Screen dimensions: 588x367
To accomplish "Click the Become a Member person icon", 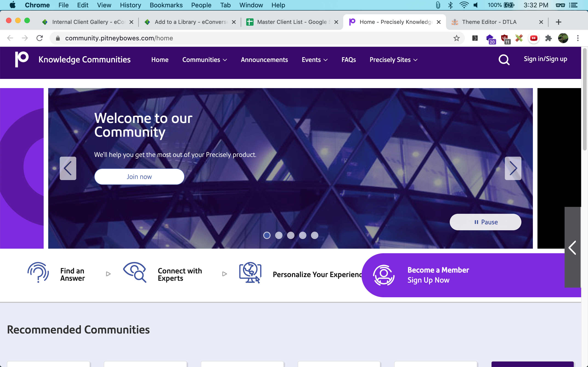I will 384,275.
